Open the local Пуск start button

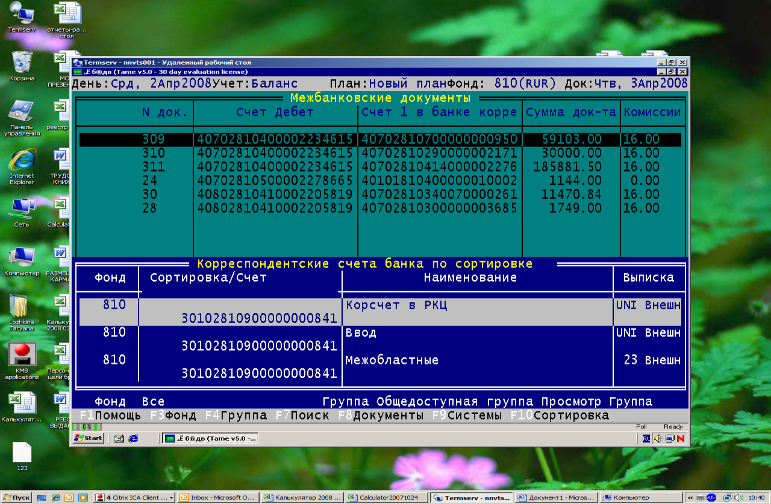pyautogui.click(x=16, y=498)
